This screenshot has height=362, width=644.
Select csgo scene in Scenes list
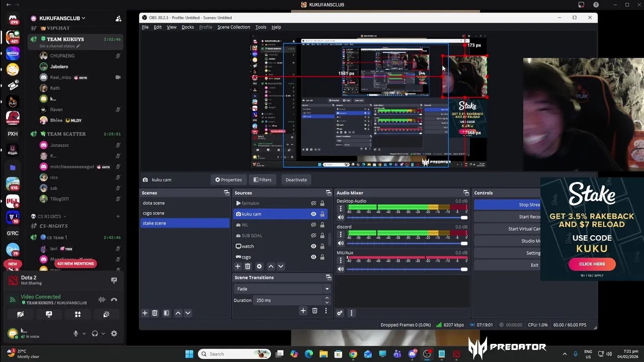[185, 213]
